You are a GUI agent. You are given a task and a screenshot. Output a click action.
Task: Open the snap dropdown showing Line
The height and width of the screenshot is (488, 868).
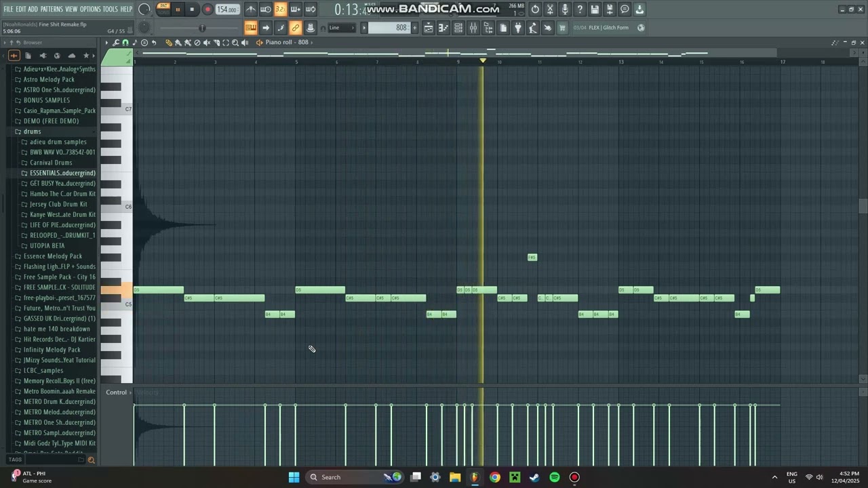(342, 28)
